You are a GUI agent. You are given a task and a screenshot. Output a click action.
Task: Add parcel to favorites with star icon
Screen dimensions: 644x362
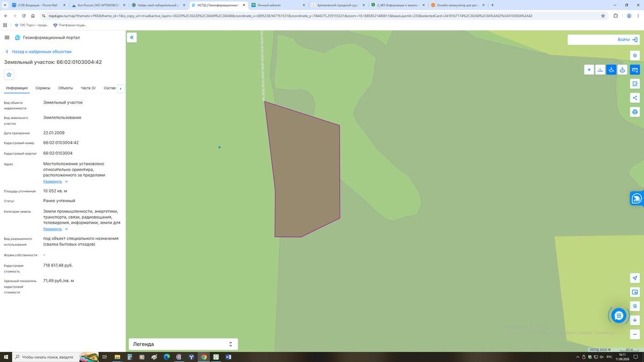coord(9,75)
